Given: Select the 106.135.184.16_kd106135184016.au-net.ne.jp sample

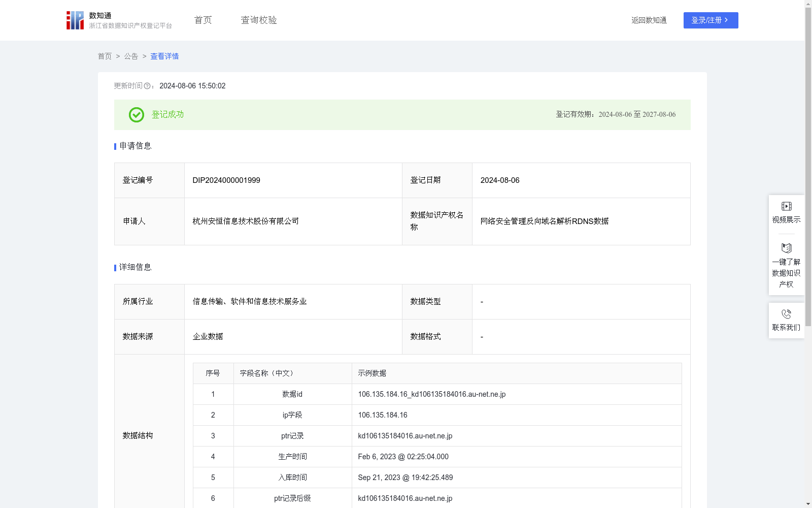Looking at the screenshot, I should 432,394.
